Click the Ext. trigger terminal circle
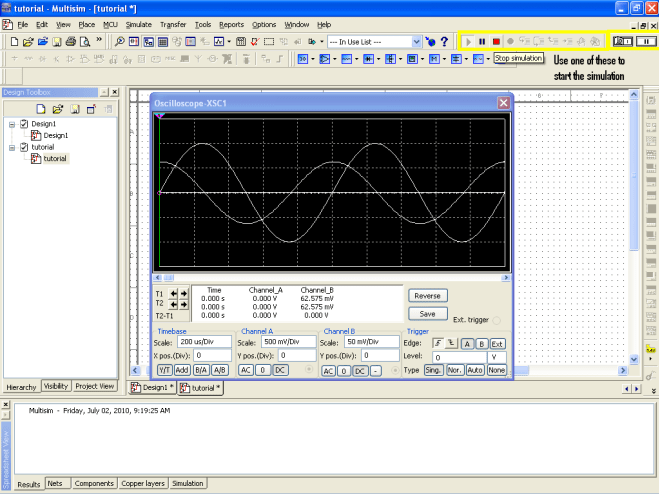This screenshot has height=495, width=660. pos(497,320)
